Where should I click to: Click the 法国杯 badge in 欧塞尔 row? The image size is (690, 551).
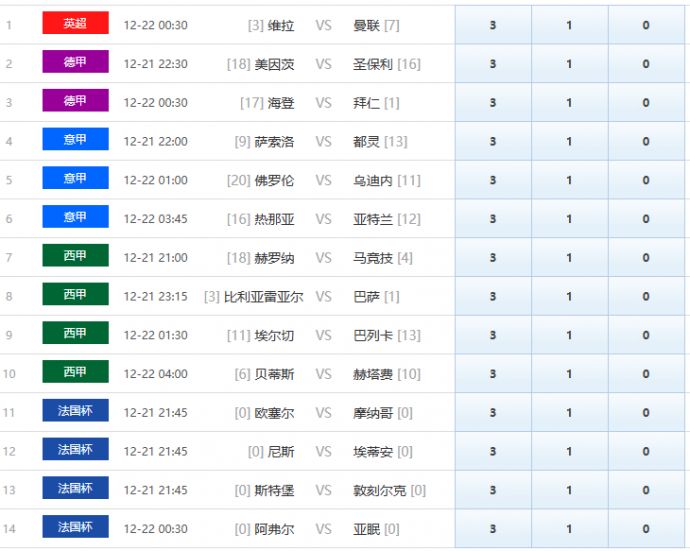(75, 411)
